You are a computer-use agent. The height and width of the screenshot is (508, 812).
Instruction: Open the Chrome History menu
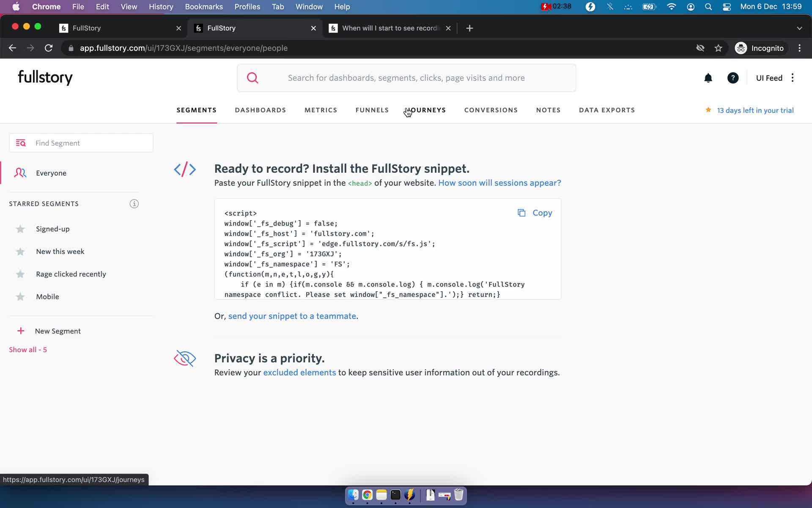click(x=161, y=7)
